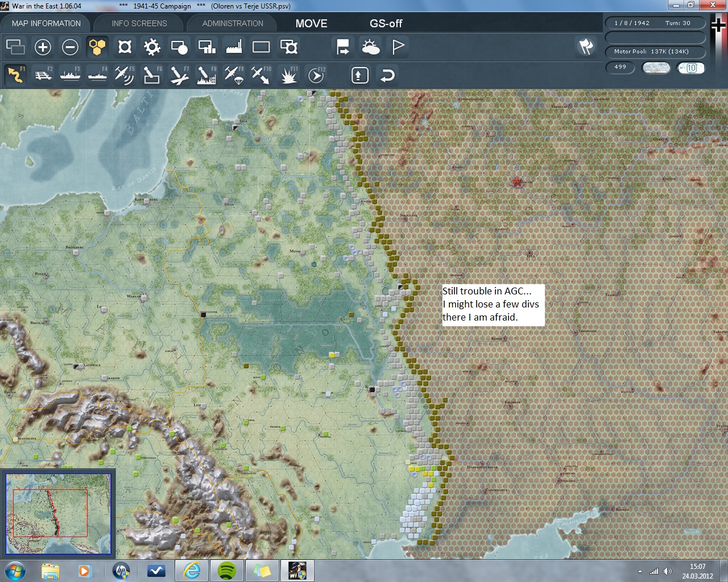Click the GS-off label

coord(386,23)
